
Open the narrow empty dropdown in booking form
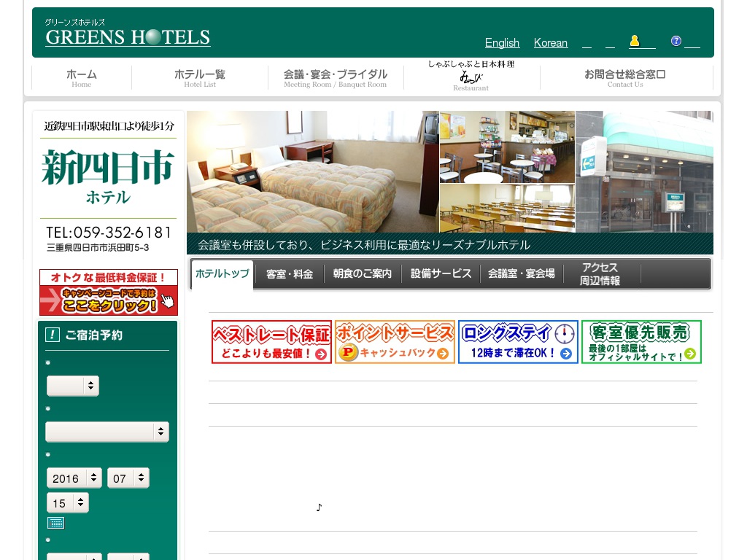pos(73,386)
